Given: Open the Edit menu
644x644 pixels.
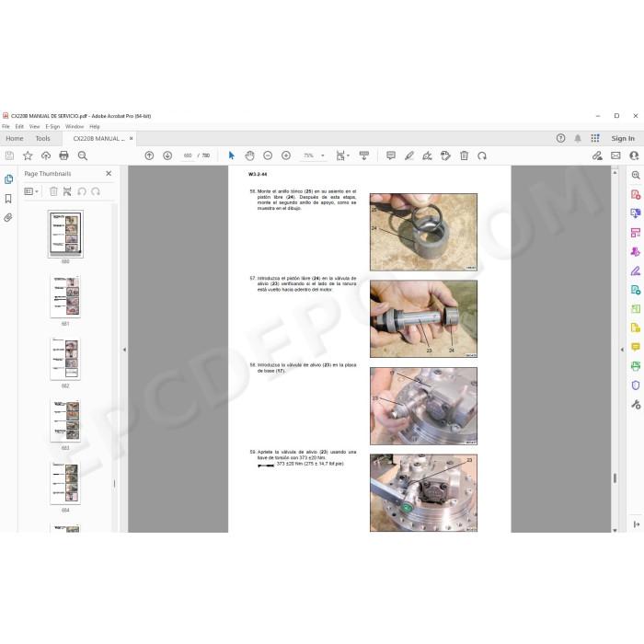Looking at the screenshot, I should pyautogui.click(x=19, y=127).
